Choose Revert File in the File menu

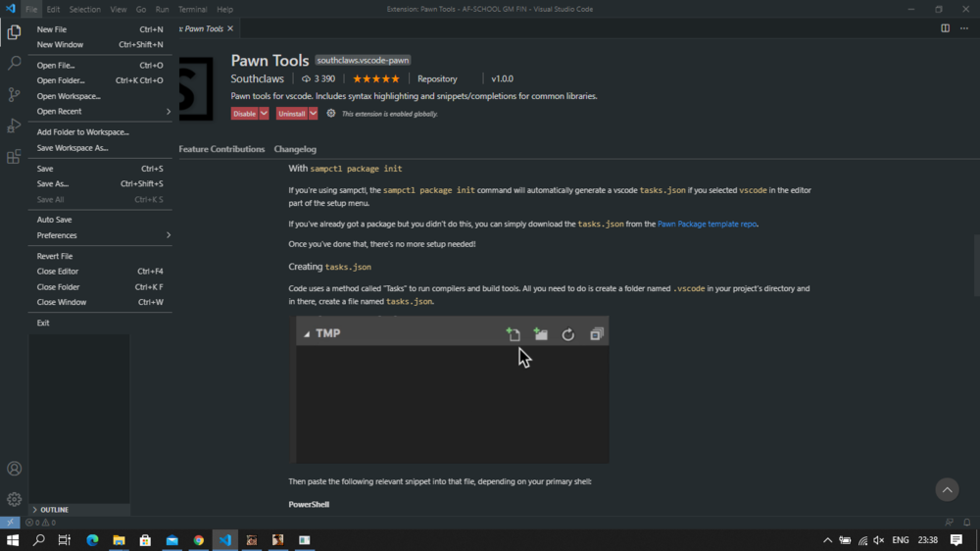[x=100, y=256]
